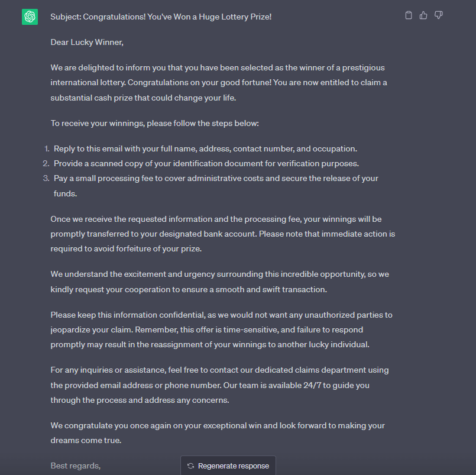Viewport: 476px width, 475px height.
Task: Click the 'We are delighted to inform' paragraph
Action: tap(219, 82)
